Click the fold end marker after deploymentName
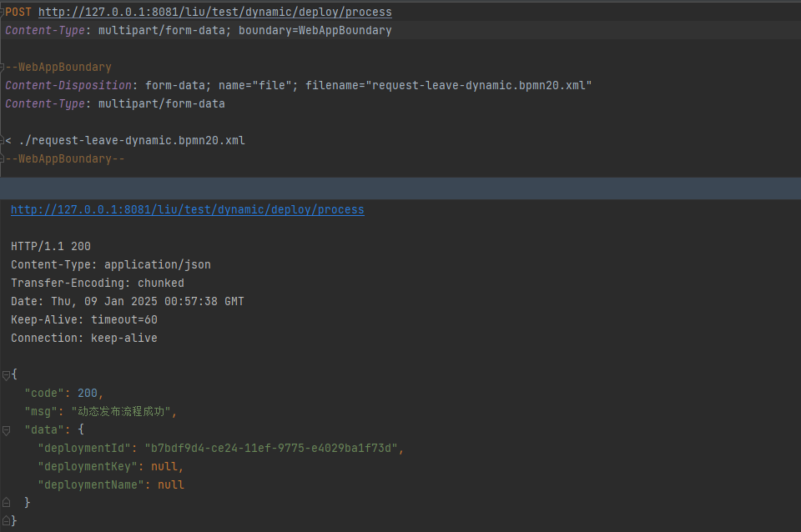The width and height of the screenshot is (801, 532). (6, 503)
